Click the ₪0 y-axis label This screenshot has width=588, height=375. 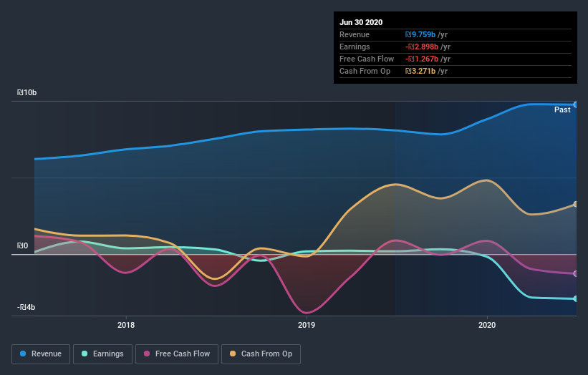[22, 245]
